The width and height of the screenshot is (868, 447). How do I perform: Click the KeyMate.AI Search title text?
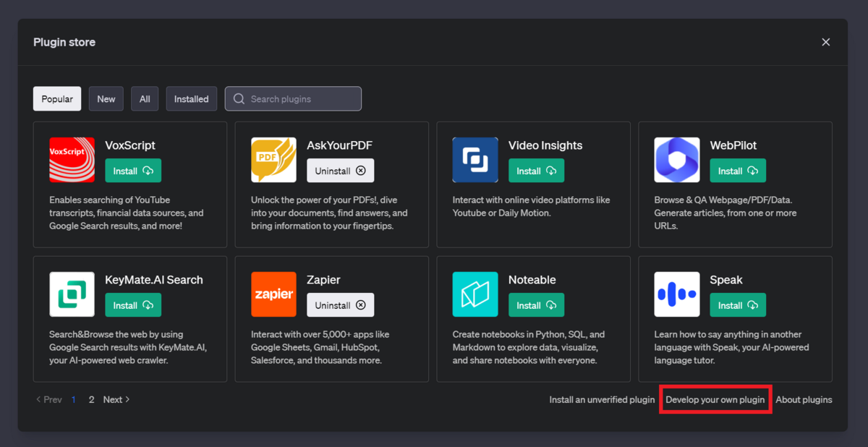(154, 280)
